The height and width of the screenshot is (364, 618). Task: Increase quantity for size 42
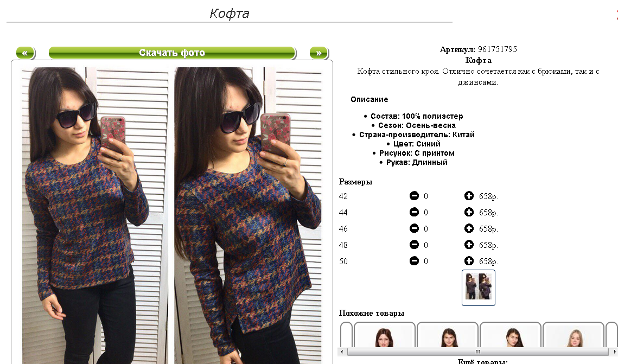pyautogui.click(x=469, y=196)
